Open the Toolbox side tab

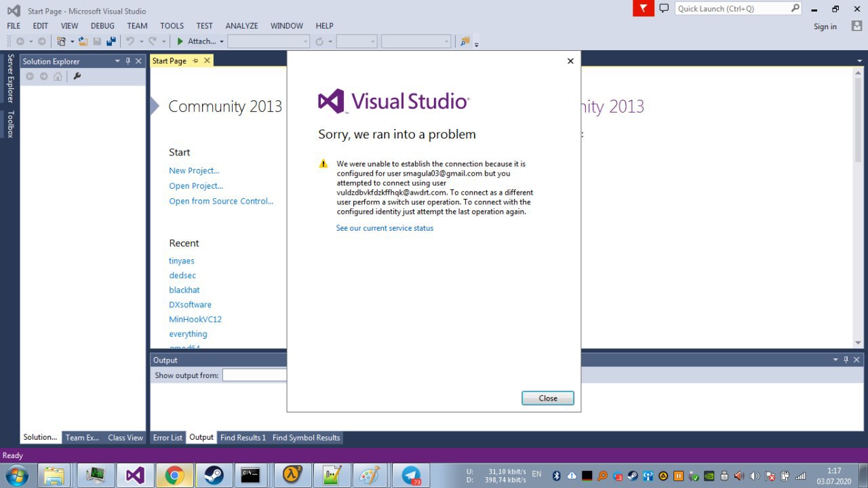(9, 124)
